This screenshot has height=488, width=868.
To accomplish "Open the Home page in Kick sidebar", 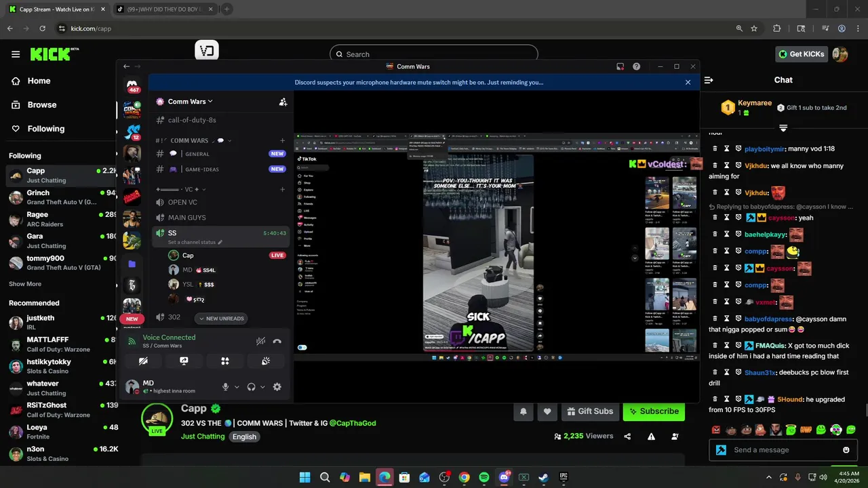I will [x=38, y=81].
